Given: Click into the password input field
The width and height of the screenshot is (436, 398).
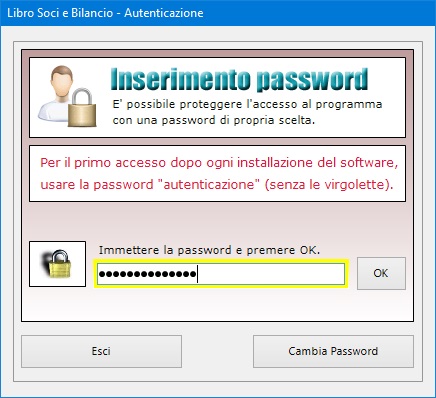Looking at the screenshot, I should [x=221, y=274].
